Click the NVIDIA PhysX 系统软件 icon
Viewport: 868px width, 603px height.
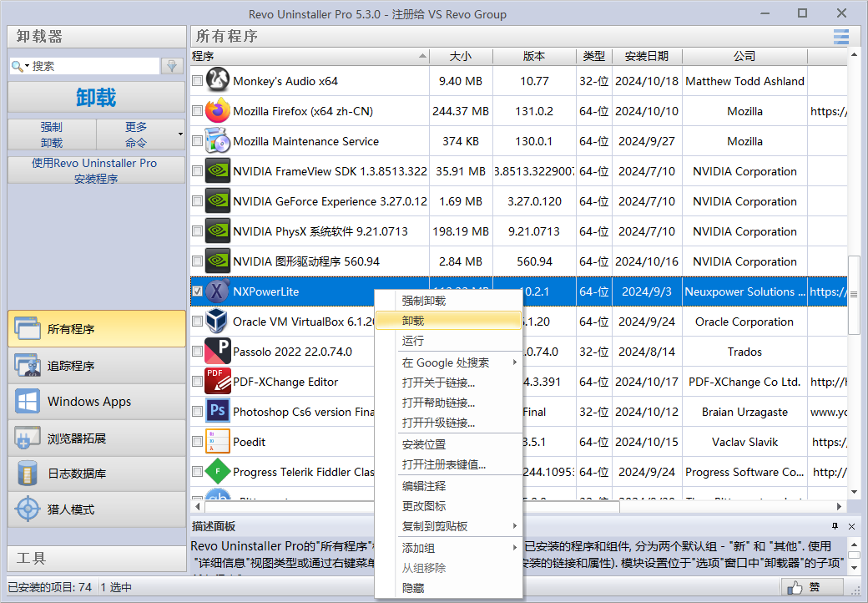point(218,231)
